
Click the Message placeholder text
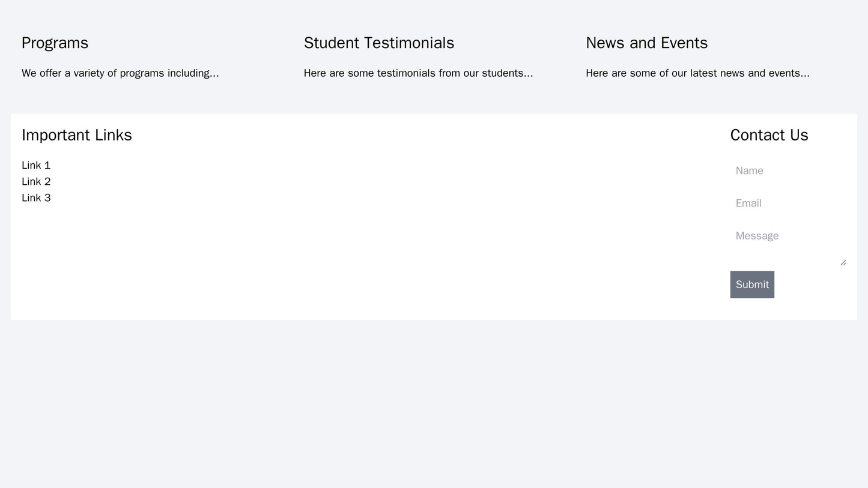click(x=757, y=235)
